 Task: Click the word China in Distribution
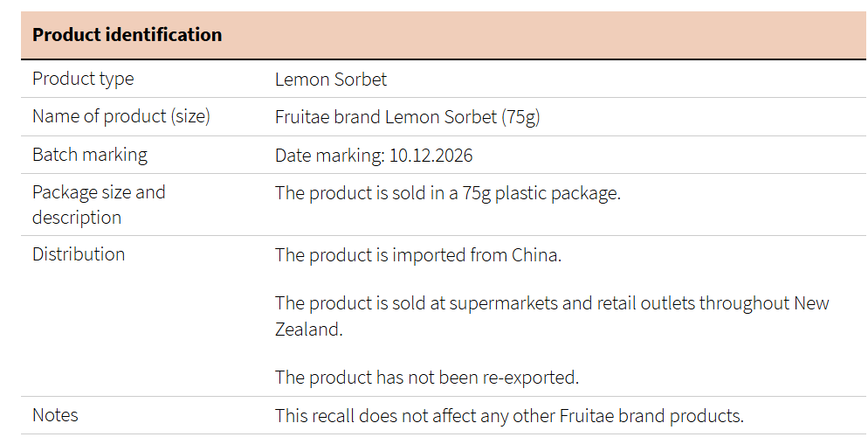pyautogui.click(x=536, y=255)
